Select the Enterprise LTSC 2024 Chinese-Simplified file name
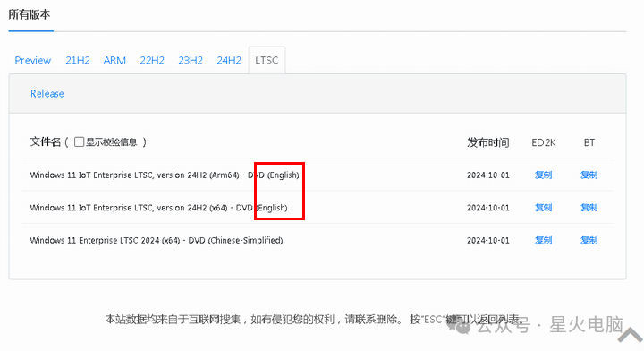 pos(156,240)
